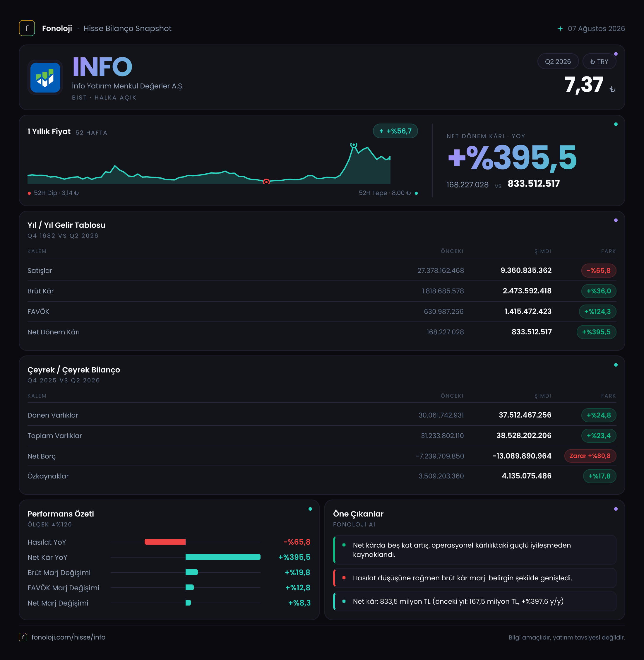644x660 pixels.
Task: Click the highlight about Hasılat düşüşüne rağmen
Action: (x=475, y=578)
